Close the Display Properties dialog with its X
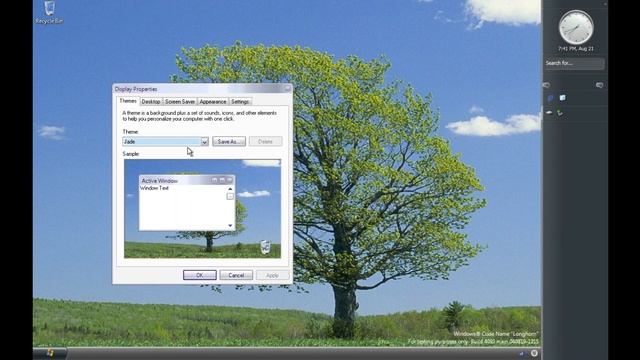 [287, 89]
